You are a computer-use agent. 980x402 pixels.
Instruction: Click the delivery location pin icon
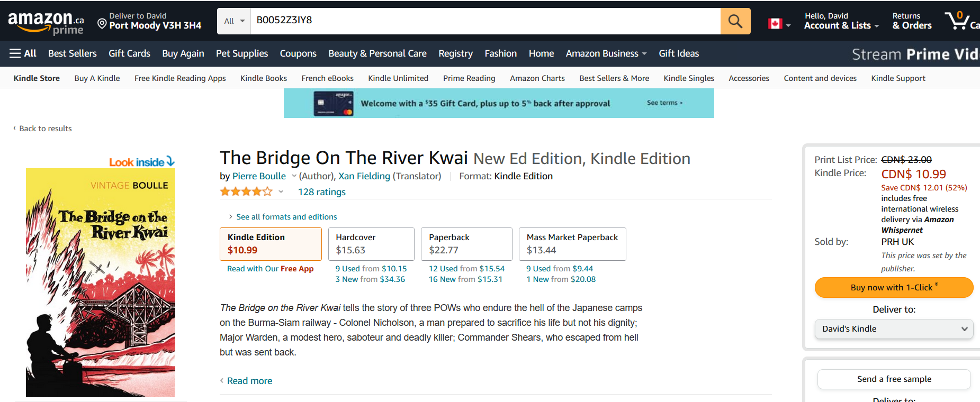click(x=102, y=23)
